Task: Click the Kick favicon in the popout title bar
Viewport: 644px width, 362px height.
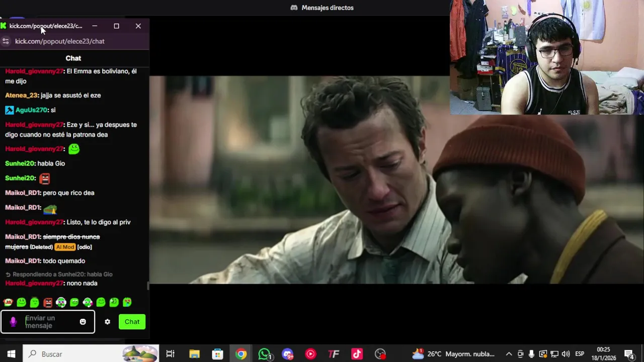Action: [4, 26]
